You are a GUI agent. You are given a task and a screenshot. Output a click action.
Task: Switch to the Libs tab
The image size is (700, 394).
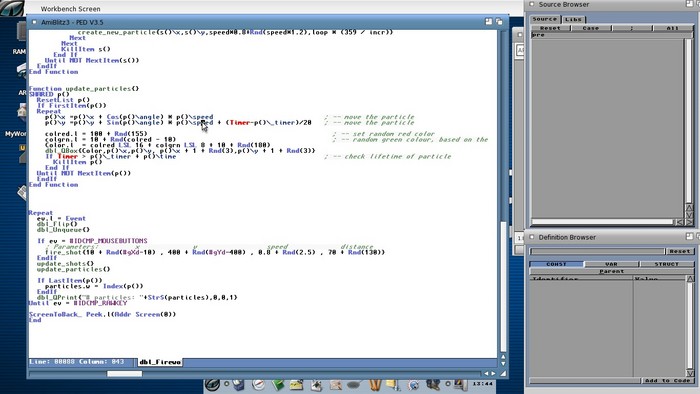pos(573,20)
